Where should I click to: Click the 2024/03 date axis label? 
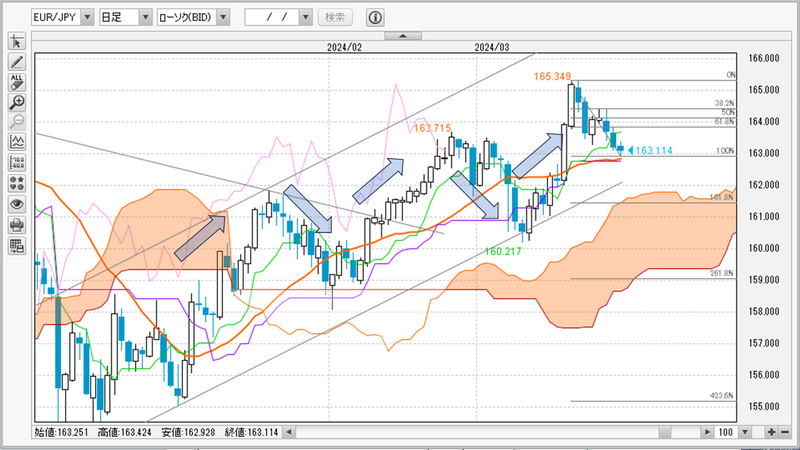tap(492, 47)
